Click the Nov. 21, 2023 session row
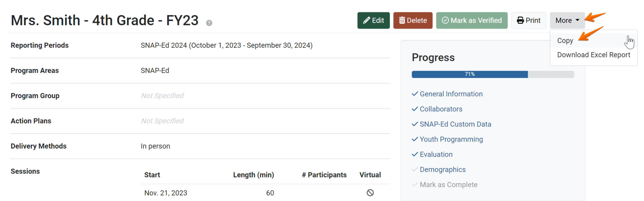 click(x=166, y=193)
